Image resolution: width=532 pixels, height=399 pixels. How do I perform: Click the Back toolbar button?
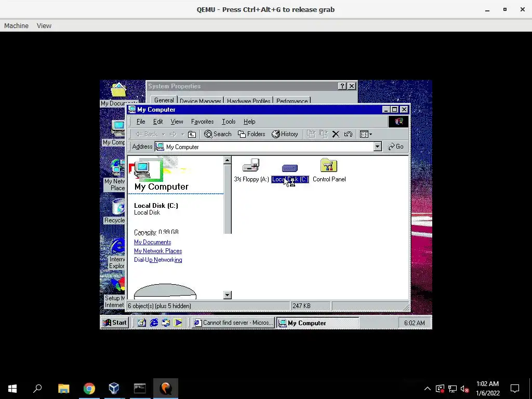[147, 135]
